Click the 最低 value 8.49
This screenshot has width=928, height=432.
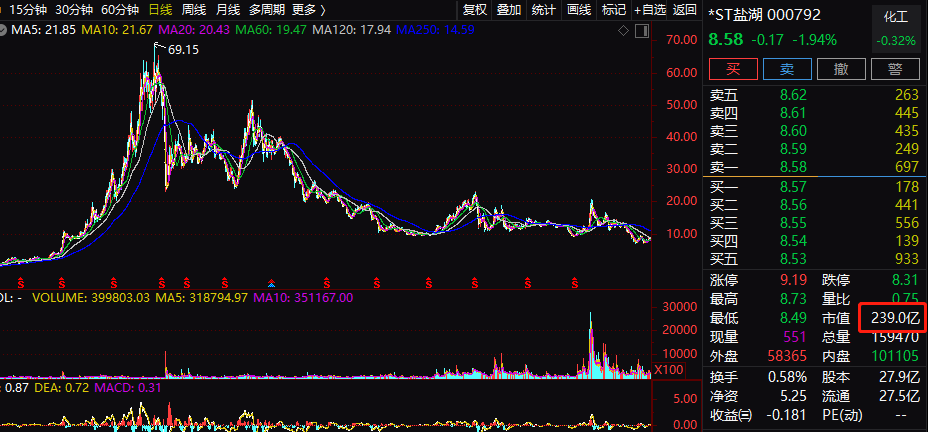794,318
